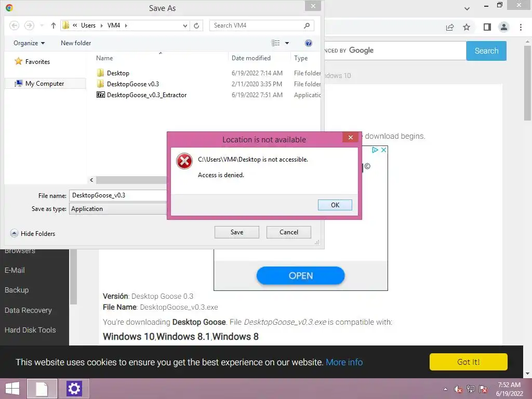Open Data Recovery category in sidebar

[x=28, y=310]
